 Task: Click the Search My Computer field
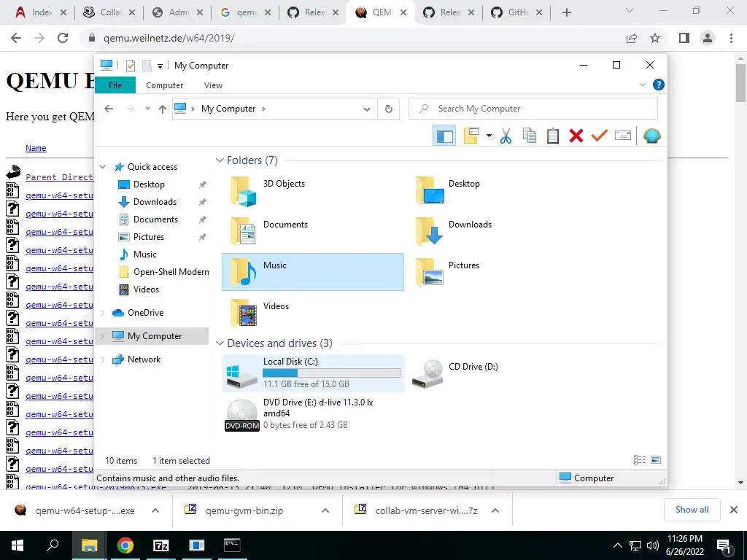[533, 109]
